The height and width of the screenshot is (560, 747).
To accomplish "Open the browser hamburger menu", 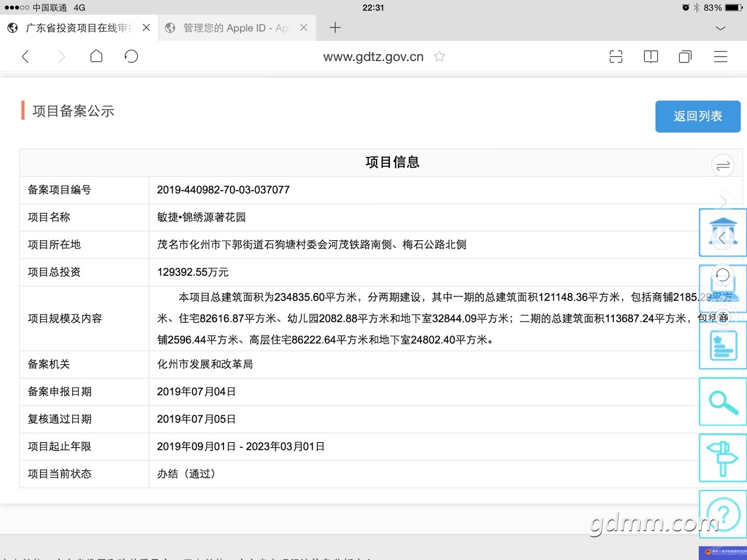I will coord(721,57).
